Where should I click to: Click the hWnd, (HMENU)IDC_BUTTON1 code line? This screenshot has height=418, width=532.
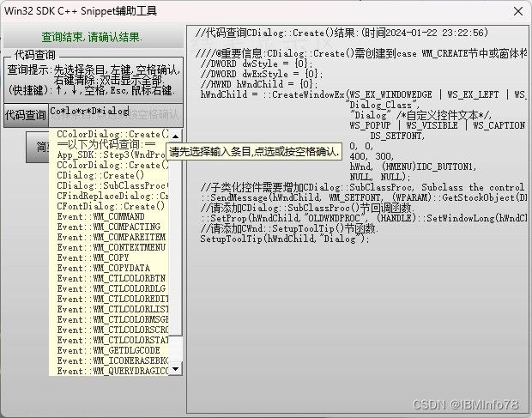coord(413,167)
